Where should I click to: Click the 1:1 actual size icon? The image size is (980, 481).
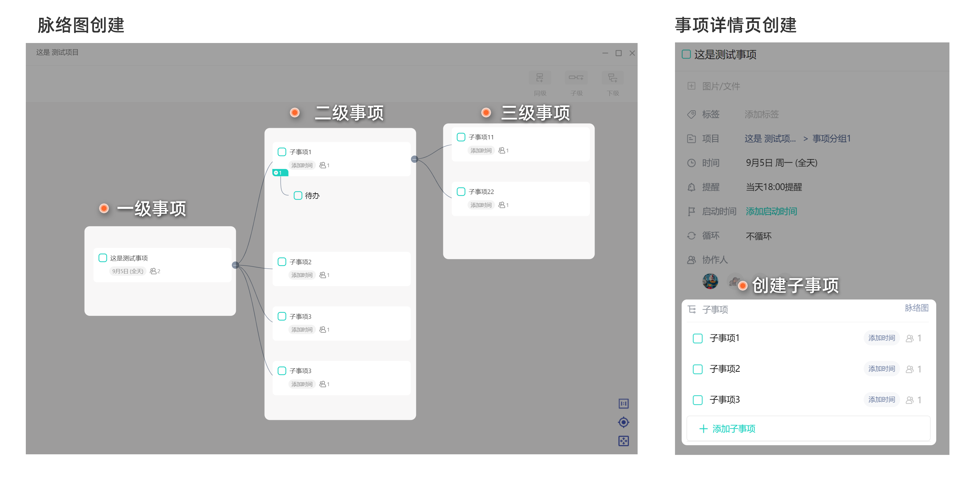624,403
